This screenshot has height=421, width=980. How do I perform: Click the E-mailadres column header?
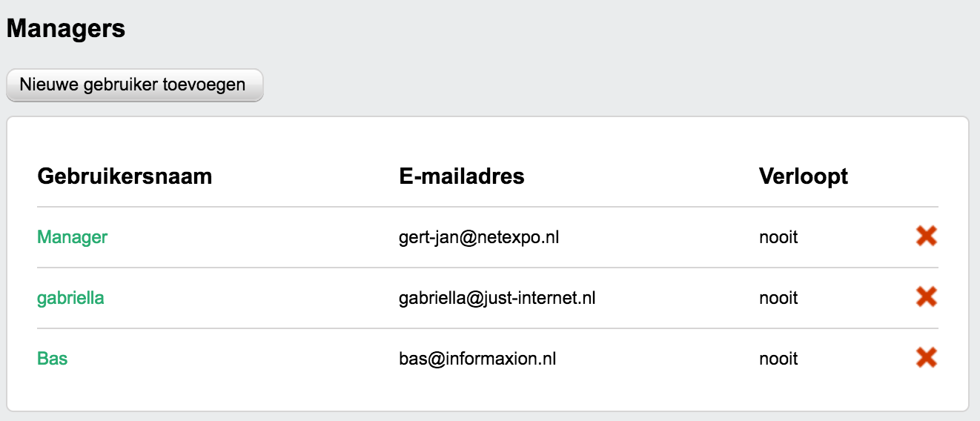[x=462, y=176]
